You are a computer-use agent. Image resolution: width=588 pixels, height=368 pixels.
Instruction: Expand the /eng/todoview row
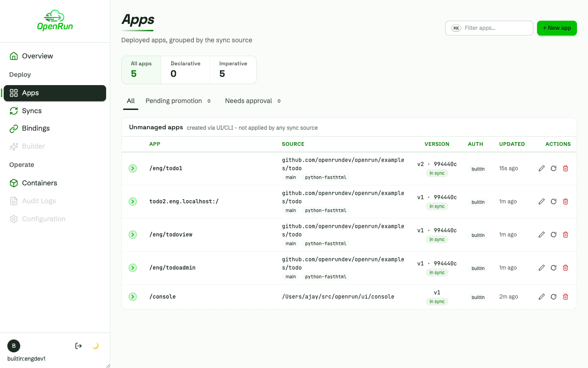click(133, 235)
